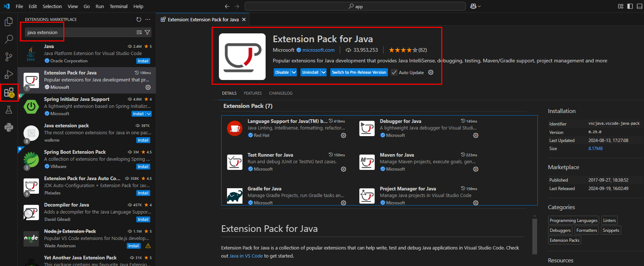
Task: Select the Extension Packs category tag
Action: (565, 240)
